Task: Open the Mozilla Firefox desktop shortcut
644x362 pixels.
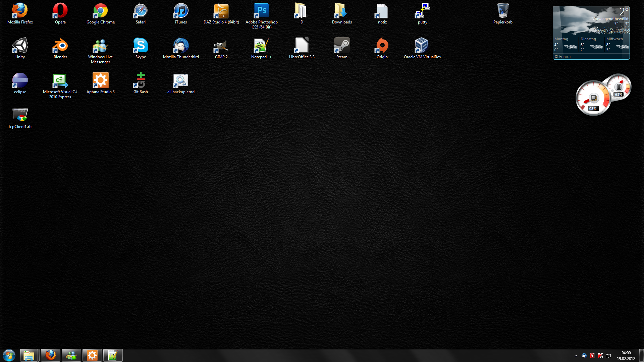Action: (x=20, y=14)
